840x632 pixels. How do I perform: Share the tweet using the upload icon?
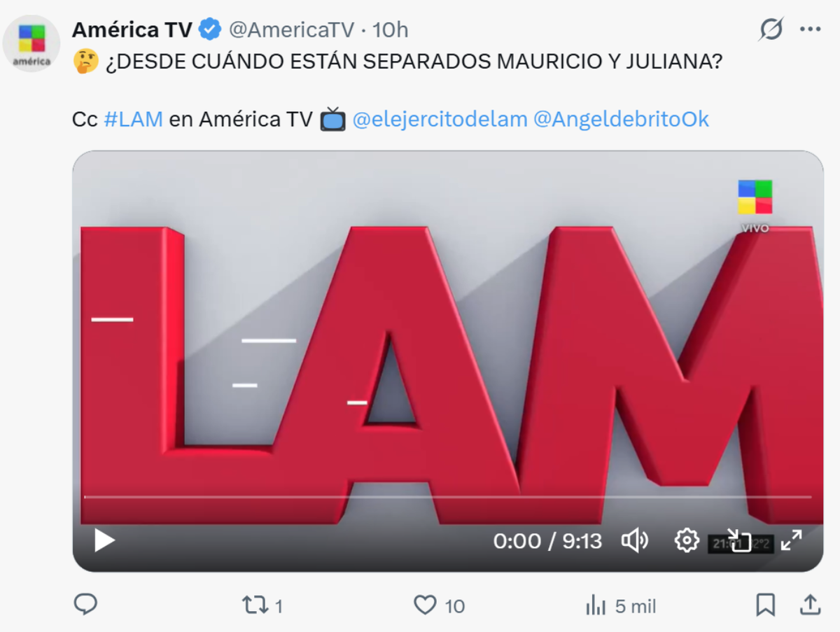coord(810,605)
